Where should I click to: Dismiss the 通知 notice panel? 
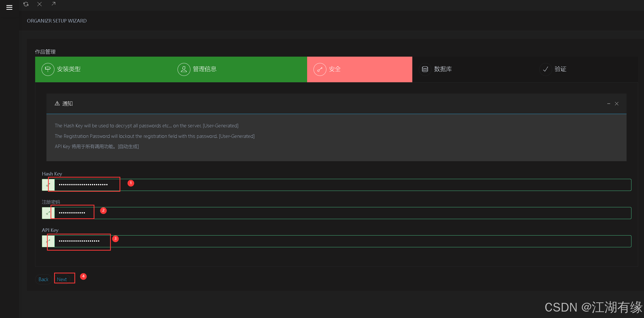617,104
